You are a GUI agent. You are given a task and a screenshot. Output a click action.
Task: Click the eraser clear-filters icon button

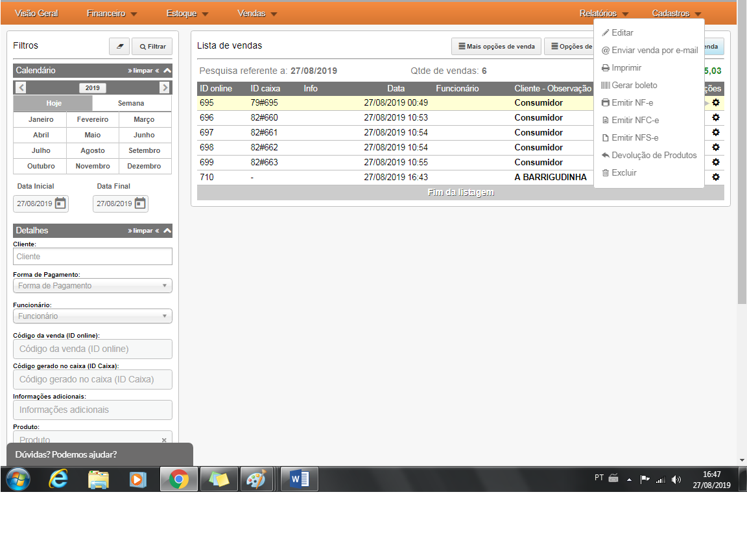(119, 47)
